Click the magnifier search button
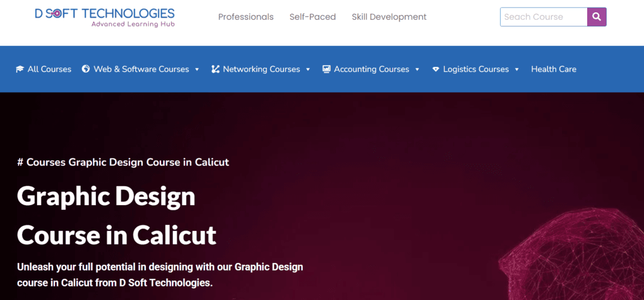The height and width of the screenshot is (300, 644). 597,17
